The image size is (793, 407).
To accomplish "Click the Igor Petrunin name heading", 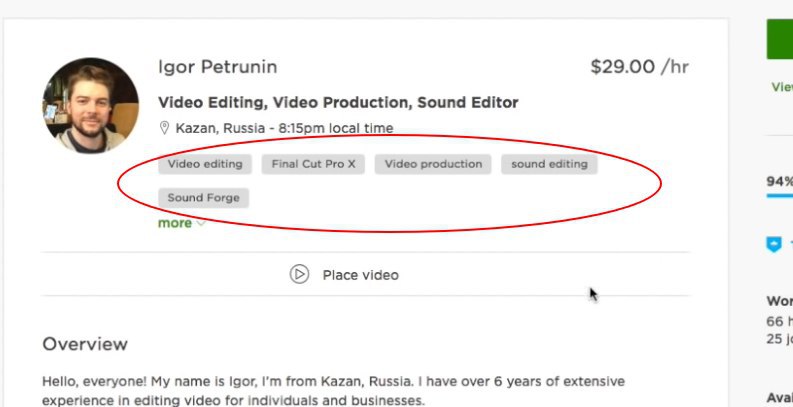I will (x=217, y=67).
